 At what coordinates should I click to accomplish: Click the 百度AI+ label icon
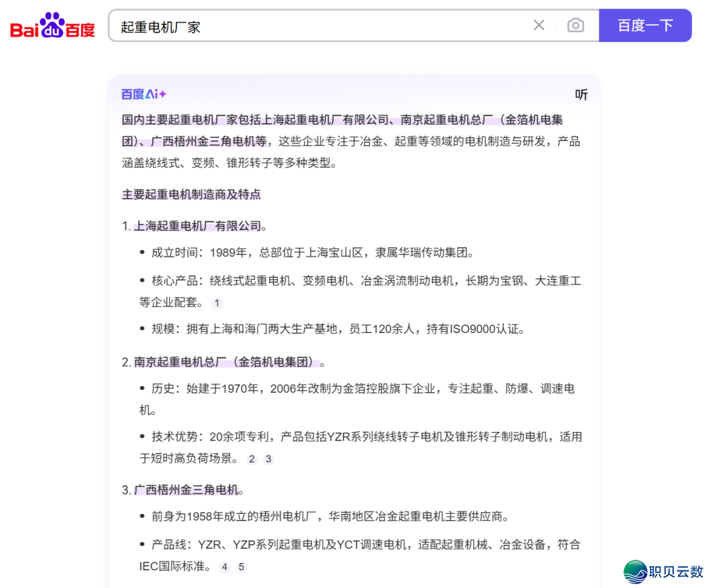coord(144,94)
